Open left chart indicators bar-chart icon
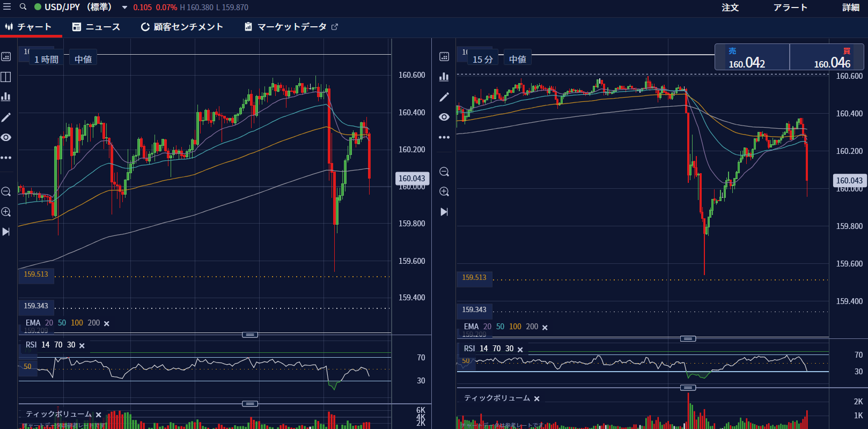868x429 pixels. click(x=6, y=97)
